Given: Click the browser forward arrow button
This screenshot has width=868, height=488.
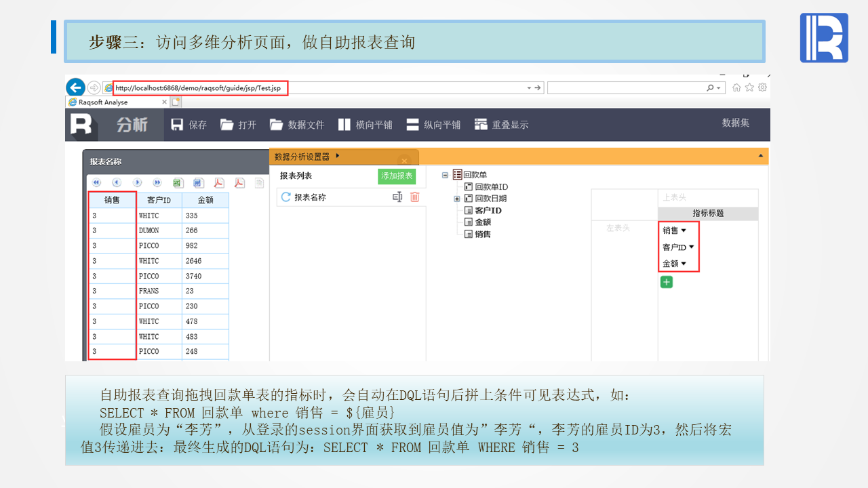Looking at the screenshot, I should tap(94, 87).
